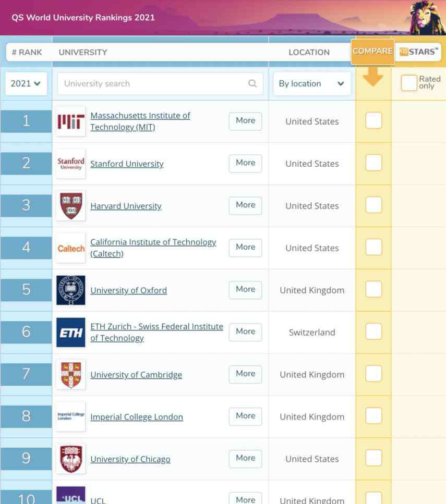This screenshot has height=504, width=446.
Task: Click QS World University Rankings 2021 title
Action: (x=83, y=17)
